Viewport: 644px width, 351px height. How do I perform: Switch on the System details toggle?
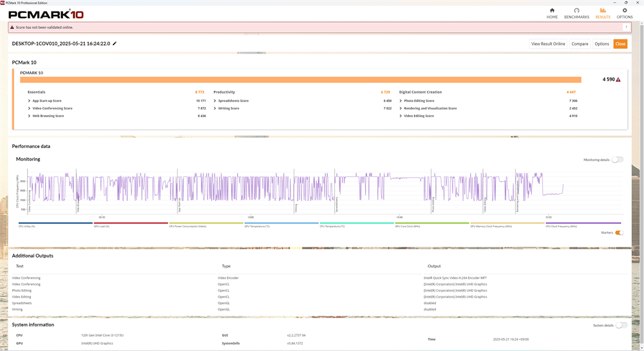coord(621,325)
